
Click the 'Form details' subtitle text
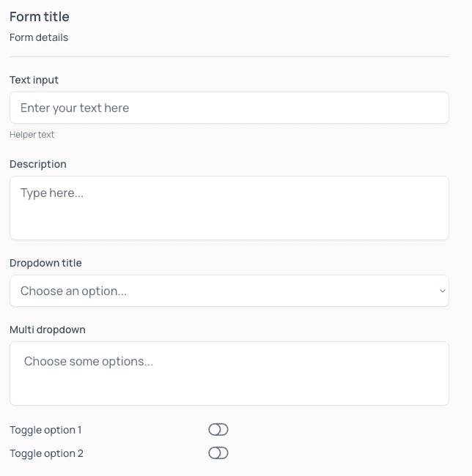point(39,37)
